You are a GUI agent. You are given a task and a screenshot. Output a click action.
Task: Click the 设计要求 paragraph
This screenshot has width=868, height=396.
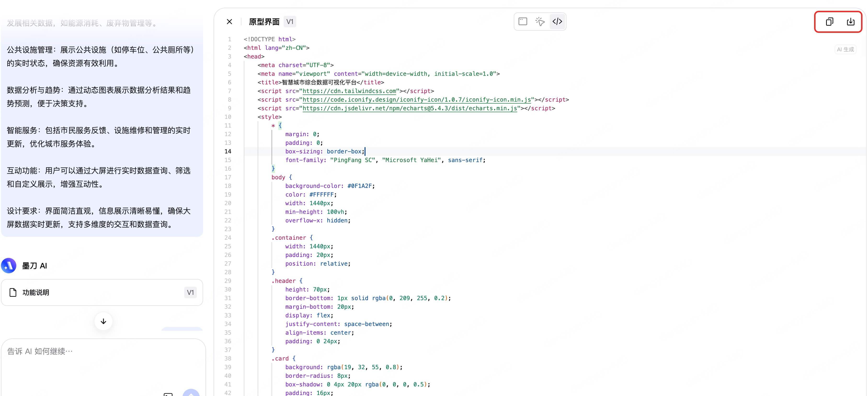pos(99,218)
